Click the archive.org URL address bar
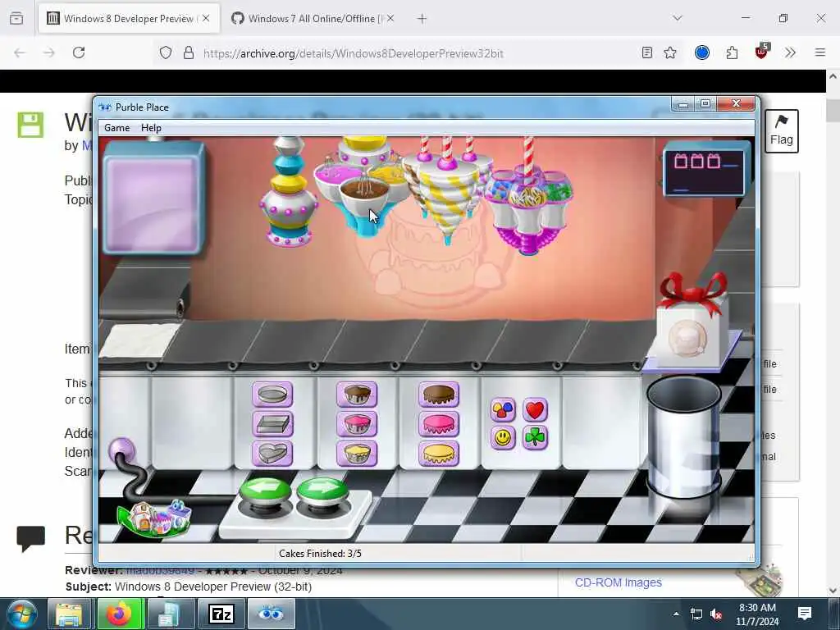 [x=354, y=53]
